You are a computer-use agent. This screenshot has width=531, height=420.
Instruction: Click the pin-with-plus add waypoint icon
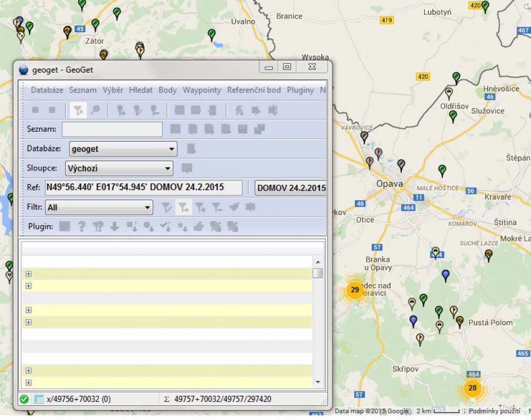[x=121, y=110]
